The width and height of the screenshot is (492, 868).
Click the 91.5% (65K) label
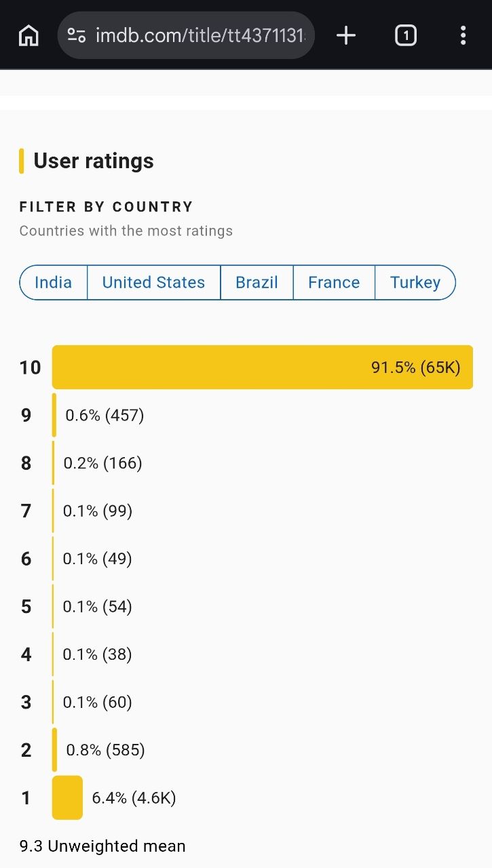416,368
